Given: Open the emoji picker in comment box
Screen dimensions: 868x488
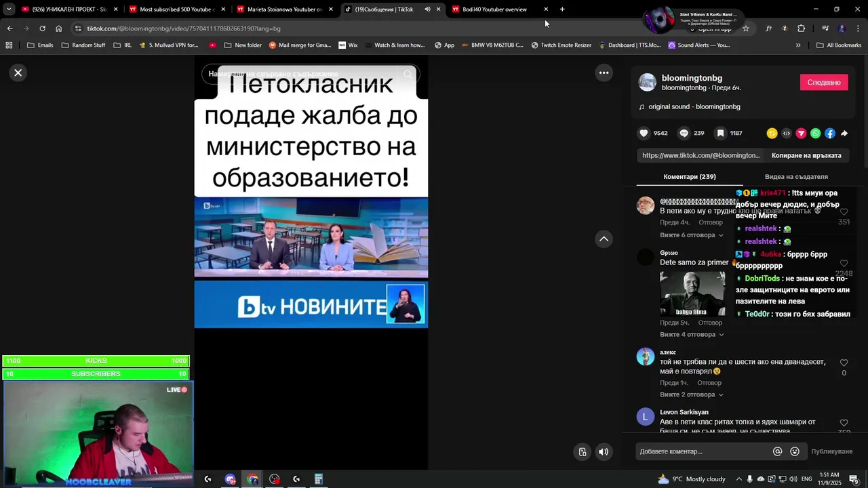Looking at the screenshot, I should tap(795, 451).
